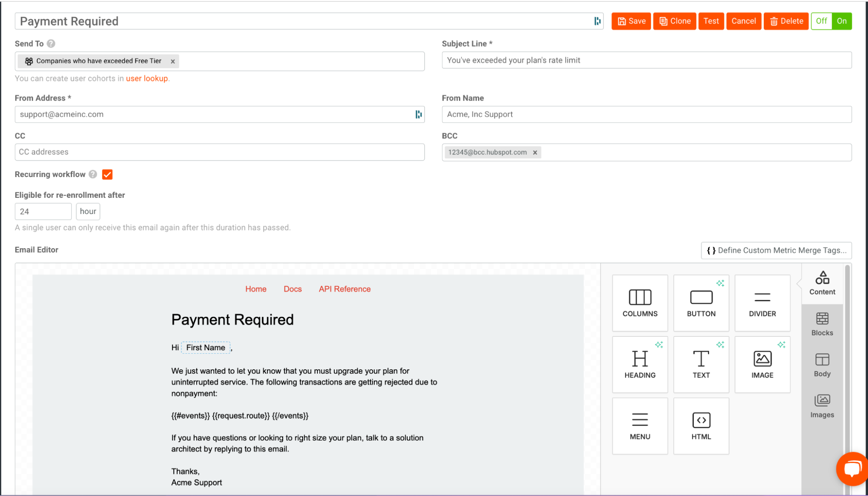Open the Body tab in editor
The width and height of the screenshot is (868, 496).
(x=822, y=365)
